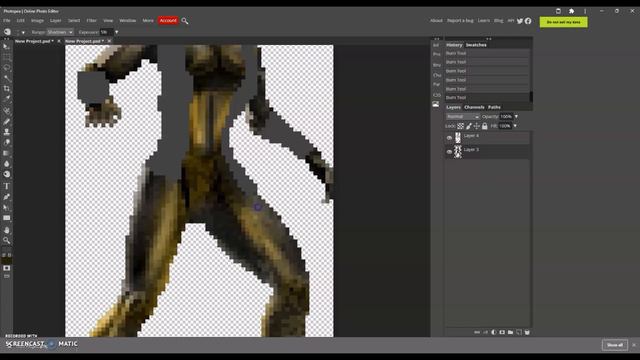This screenshot has height=360, width=640.
Task: Select the Clone Stamp tool
Action: coord(7,132)
